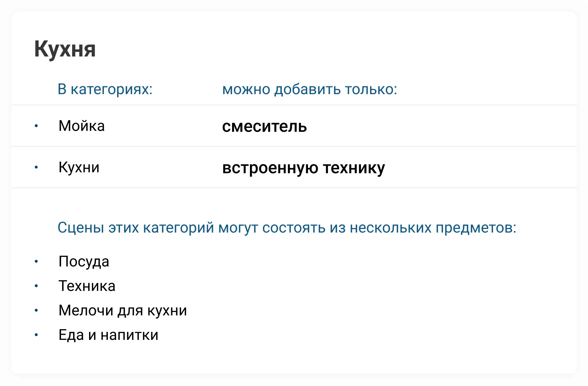
Task: Click the bullet next to Мойка
Action: (x=36, y=126)
